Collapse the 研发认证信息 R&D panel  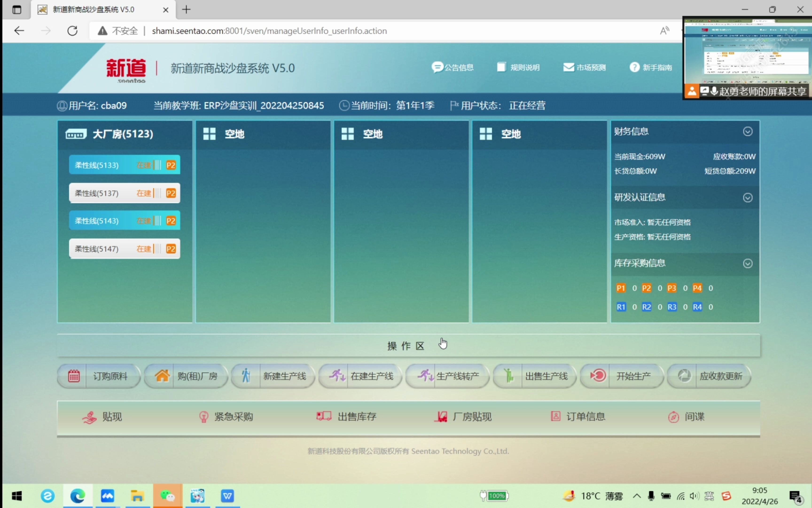pos(748,198)
